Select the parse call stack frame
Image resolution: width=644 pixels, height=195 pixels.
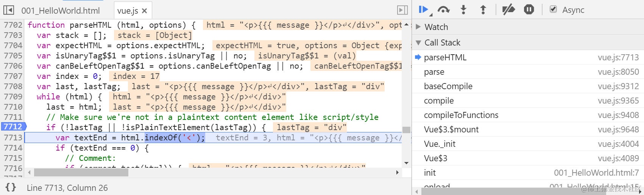(x=528, y=72)
